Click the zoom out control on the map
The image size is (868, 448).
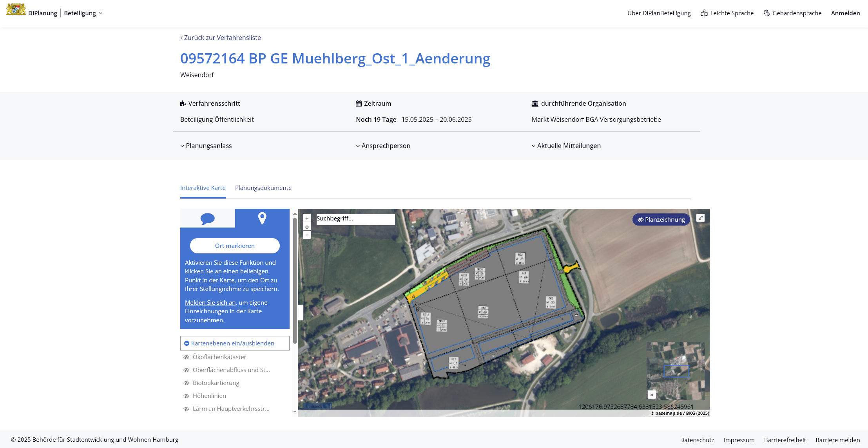307,235
